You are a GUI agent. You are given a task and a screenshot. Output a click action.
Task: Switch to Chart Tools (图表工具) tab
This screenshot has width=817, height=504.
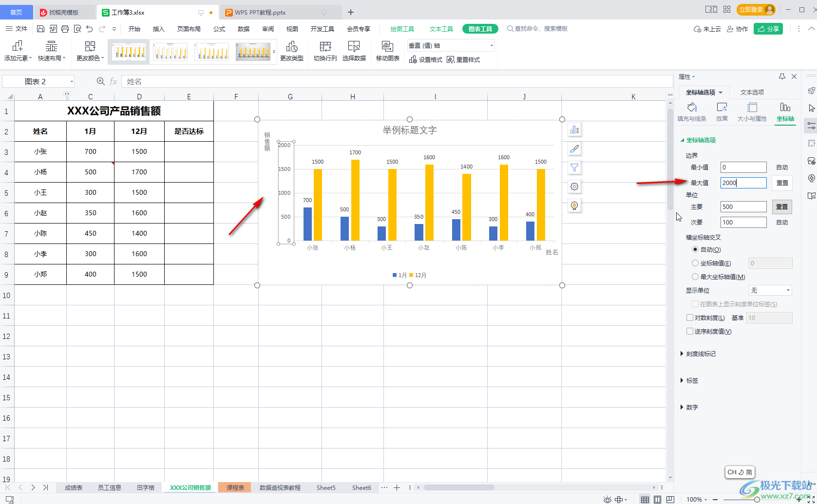pyautogui.click(x=480, y=29)
